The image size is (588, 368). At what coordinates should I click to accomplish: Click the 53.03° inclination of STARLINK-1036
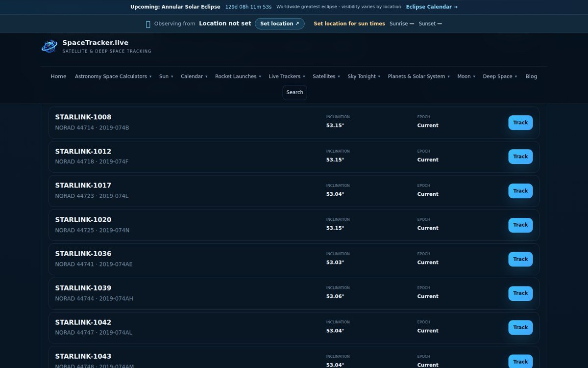tap(335, 263)
